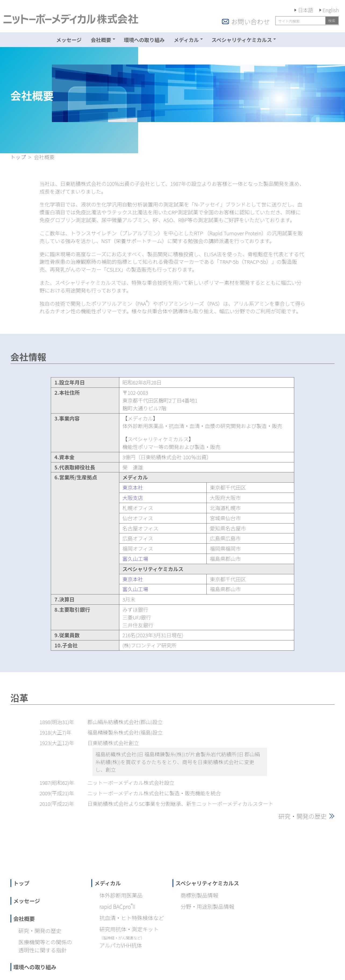Image resolution: width=345 pixels, height=980 pixels.
Task: Open footer トップ link
Action: pos(21,883)
